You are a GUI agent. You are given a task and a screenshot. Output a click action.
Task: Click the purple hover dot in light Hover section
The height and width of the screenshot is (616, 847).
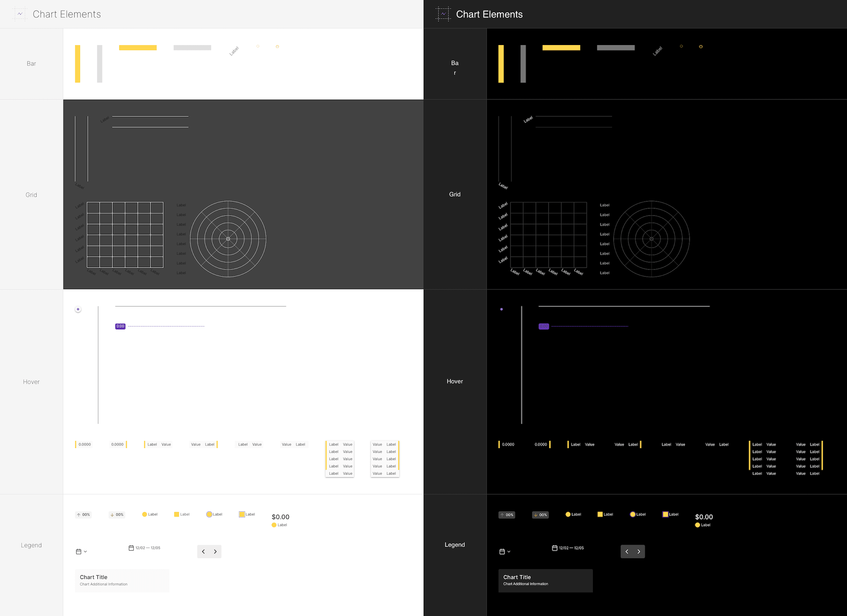pos(78,309)
